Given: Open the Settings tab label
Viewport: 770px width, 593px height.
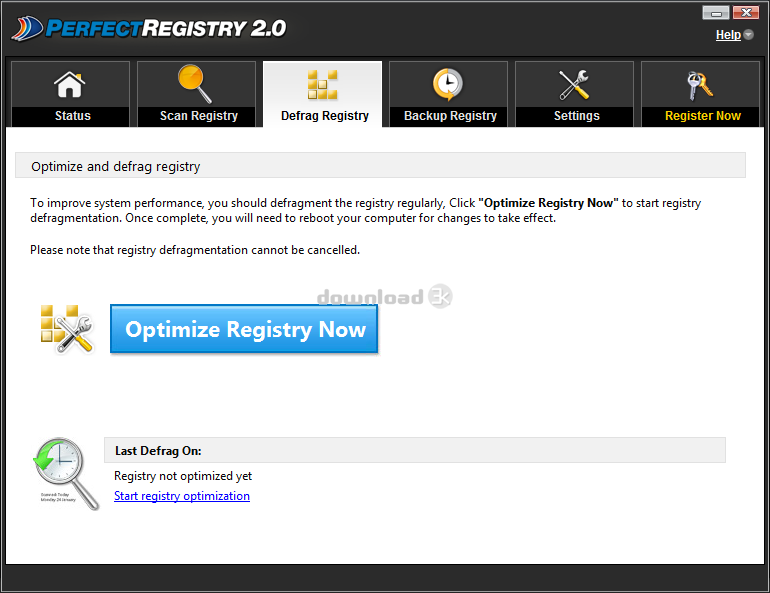Looking at the screenshot, I should click(577, 116).
